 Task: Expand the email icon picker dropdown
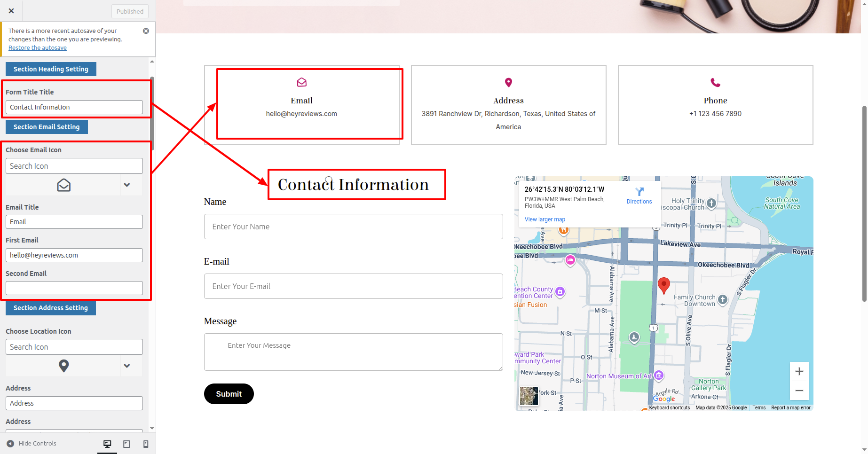(x=126, y=185)
